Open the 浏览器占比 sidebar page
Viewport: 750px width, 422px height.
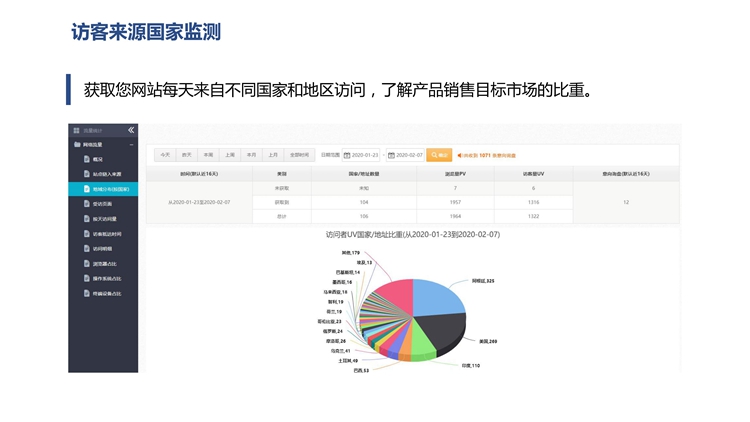[x=107, y=264]
